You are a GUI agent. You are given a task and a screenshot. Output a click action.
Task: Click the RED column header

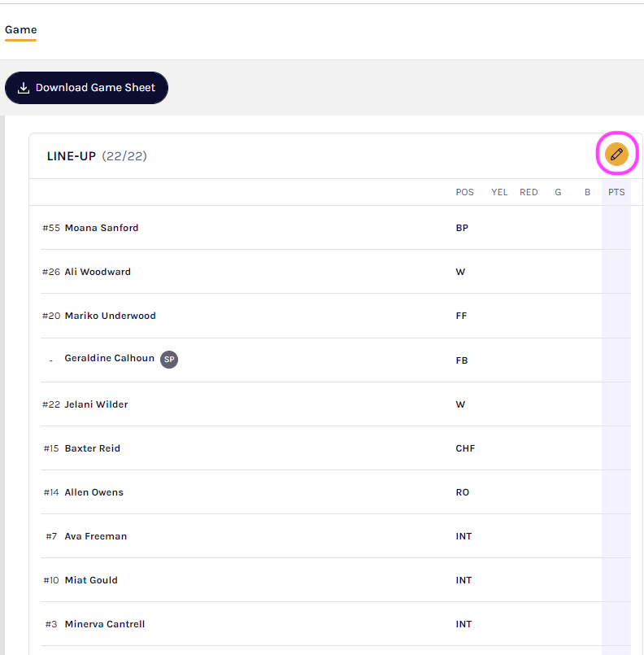point(529,192)
